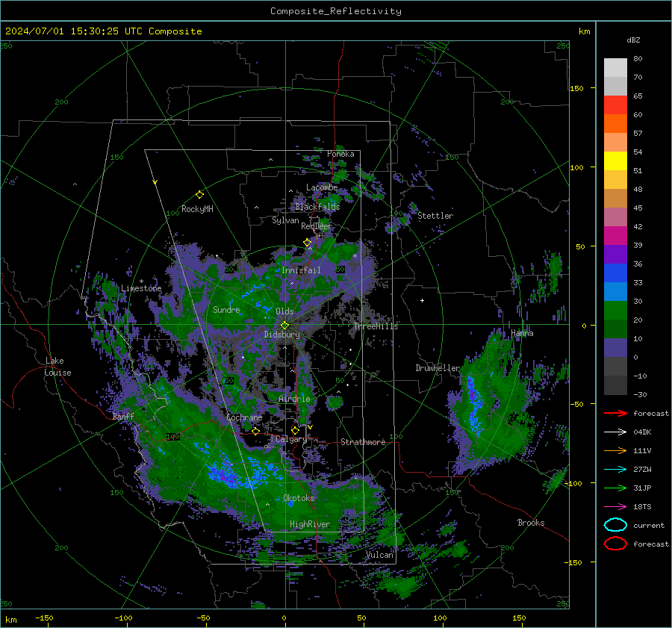
Task: Select the -30 dBZ dark grey swatch
Action: pos(615,385)
